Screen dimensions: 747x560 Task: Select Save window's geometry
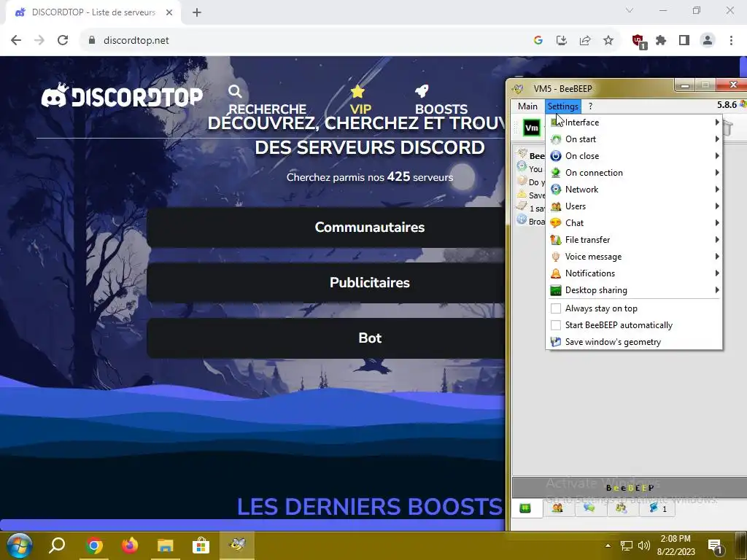coord(634,342)
